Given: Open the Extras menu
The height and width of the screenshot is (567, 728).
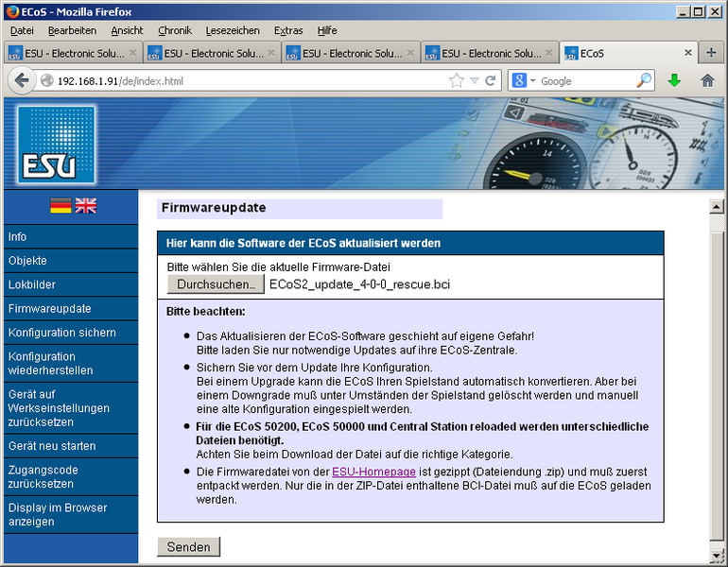Looking at the screenshot, I should pos(288,30).
